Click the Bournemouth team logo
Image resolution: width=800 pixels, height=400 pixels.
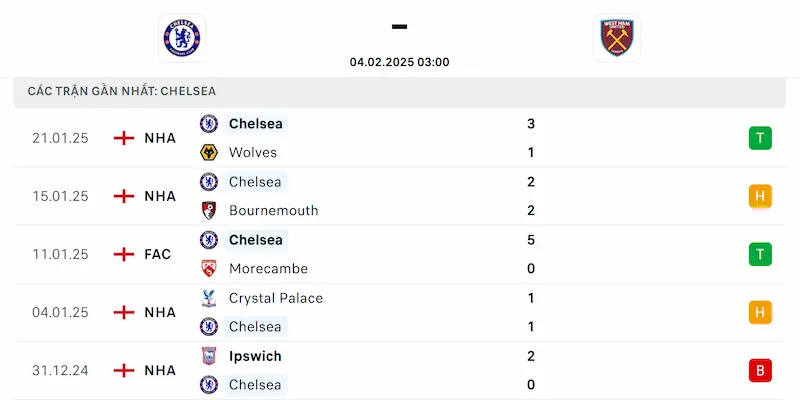click(x=209, y=211)
